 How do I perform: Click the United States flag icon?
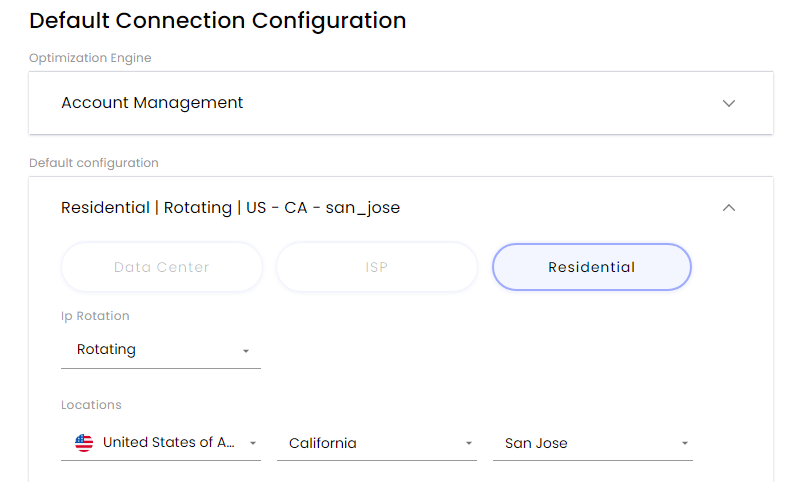click(x=84, y=442)
